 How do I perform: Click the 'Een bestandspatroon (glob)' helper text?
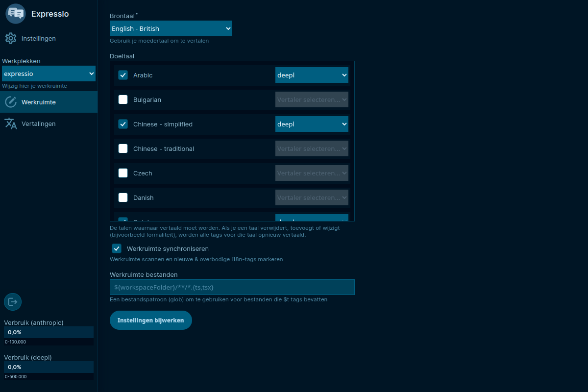pos(219,299)
